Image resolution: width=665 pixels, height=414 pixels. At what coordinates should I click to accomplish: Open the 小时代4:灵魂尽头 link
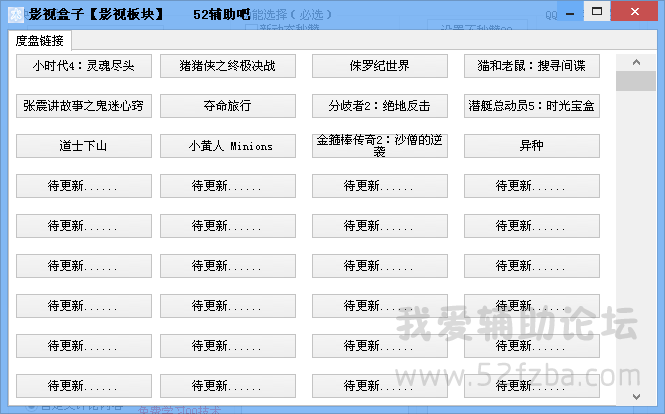(84, 66)
